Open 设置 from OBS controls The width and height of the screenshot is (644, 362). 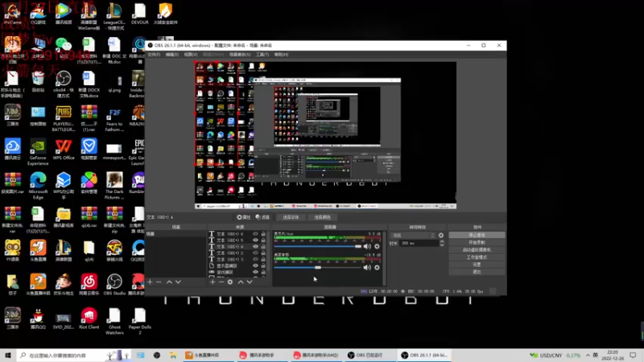tap(477, 265)
